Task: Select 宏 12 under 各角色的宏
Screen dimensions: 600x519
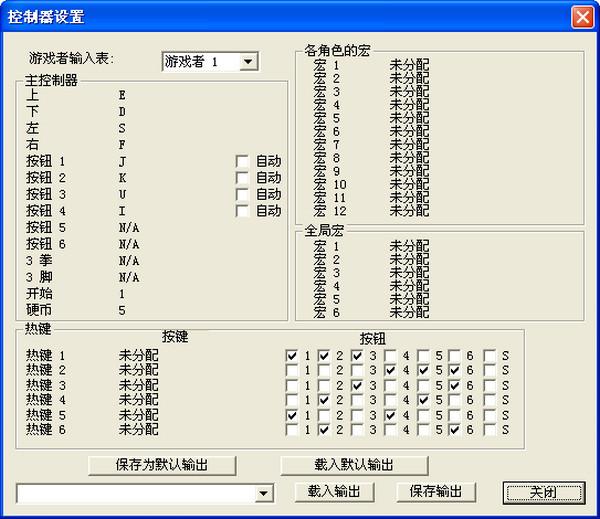Action: (x=371, y=211)
